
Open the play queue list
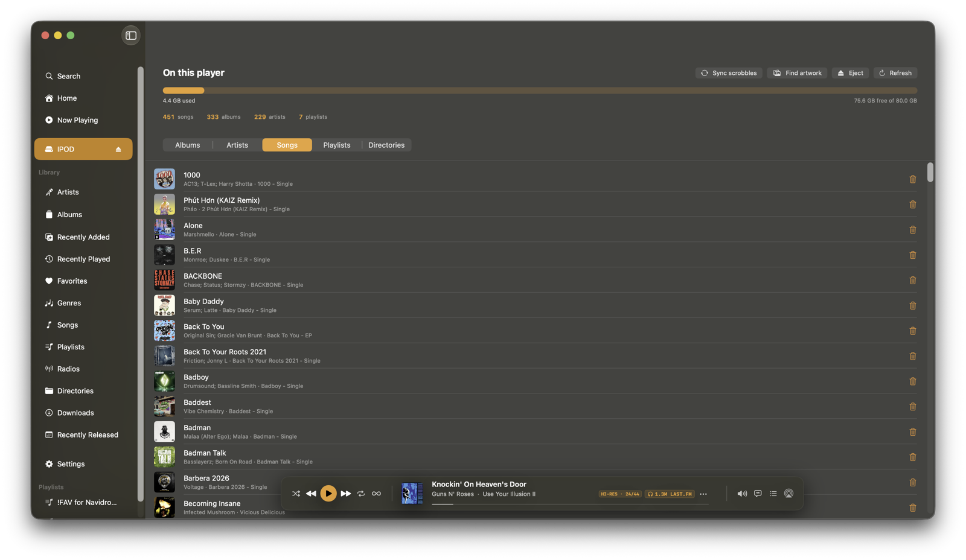pyautogui.click(x=773, y=494)
